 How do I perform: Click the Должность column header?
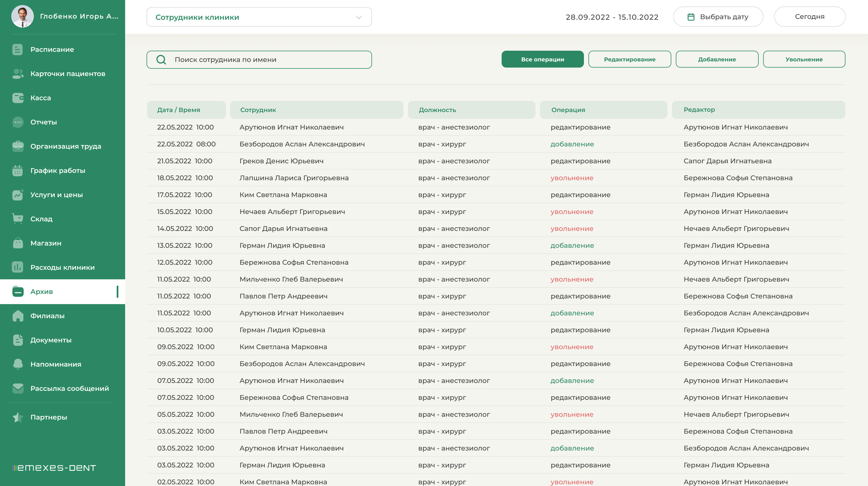tap(471, 110)
